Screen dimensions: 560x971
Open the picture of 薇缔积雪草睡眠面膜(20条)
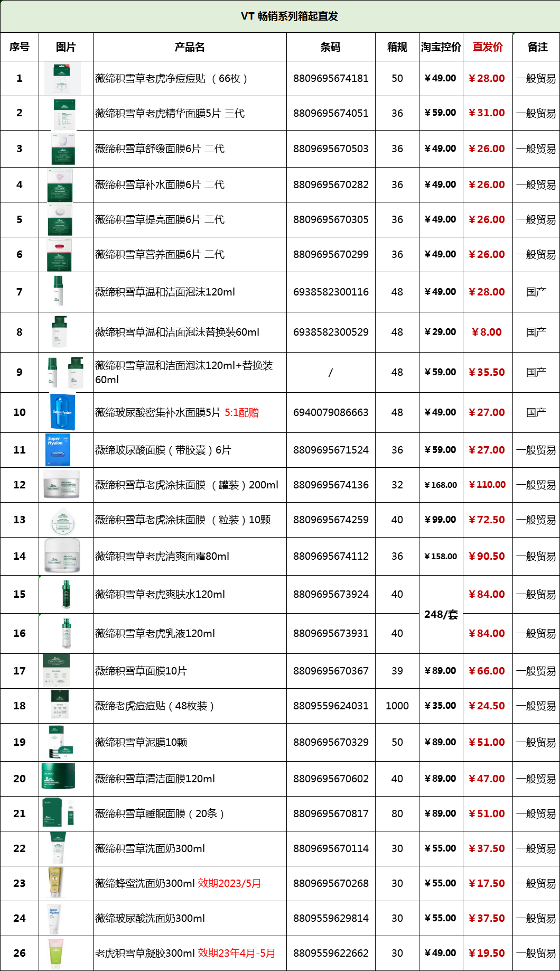point(58,813)
